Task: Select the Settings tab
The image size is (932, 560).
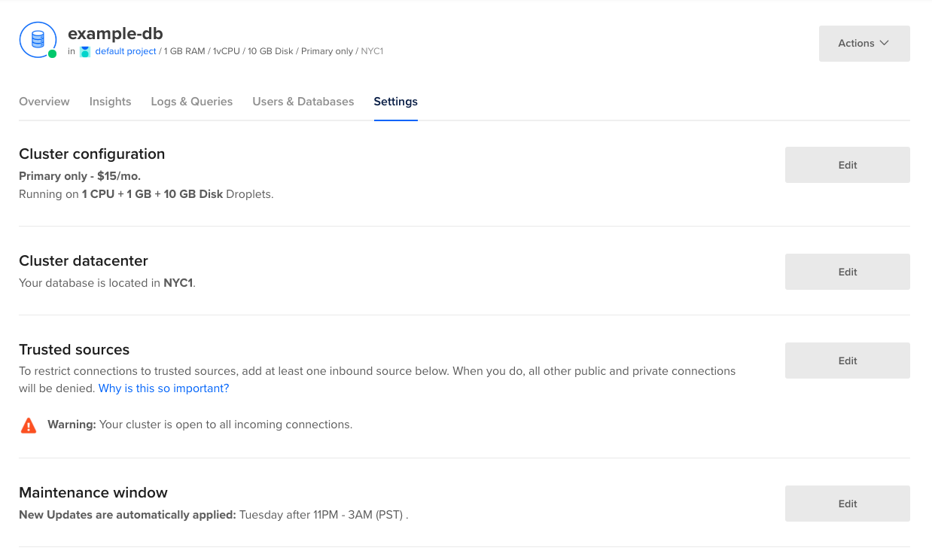Action: tap(396, 102)
